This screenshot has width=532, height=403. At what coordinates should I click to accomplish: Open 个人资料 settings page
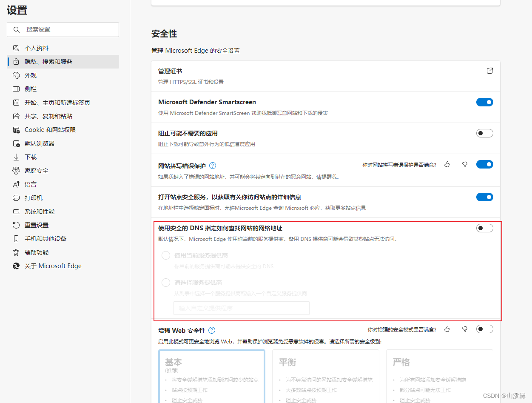[x=63, y=48]
